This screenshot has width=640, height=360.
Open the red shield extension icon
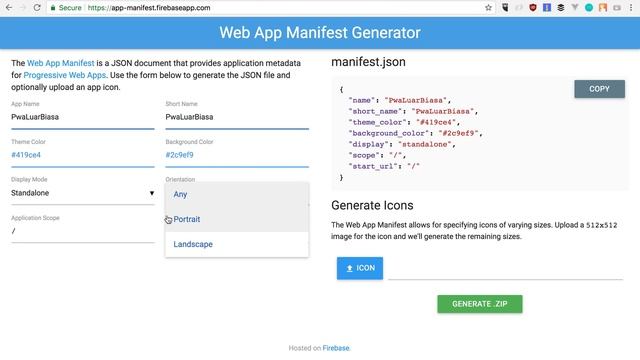pyautogui.click(x=533, y=7)
